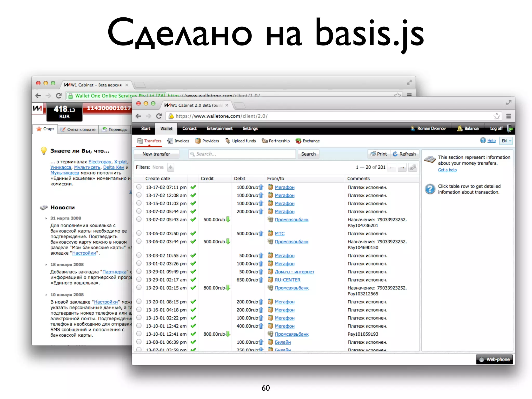Image resolution: width=532 pixels, height=399 pixels.
Task: Refresh the transfers list
Action: tap(404, 154)
